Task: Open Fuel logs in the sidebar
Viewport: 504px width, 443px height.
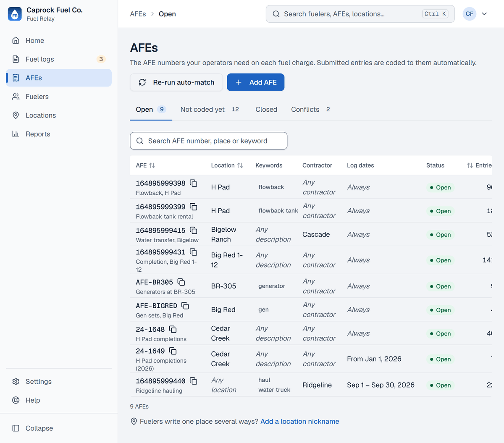Action: point(59,59)
